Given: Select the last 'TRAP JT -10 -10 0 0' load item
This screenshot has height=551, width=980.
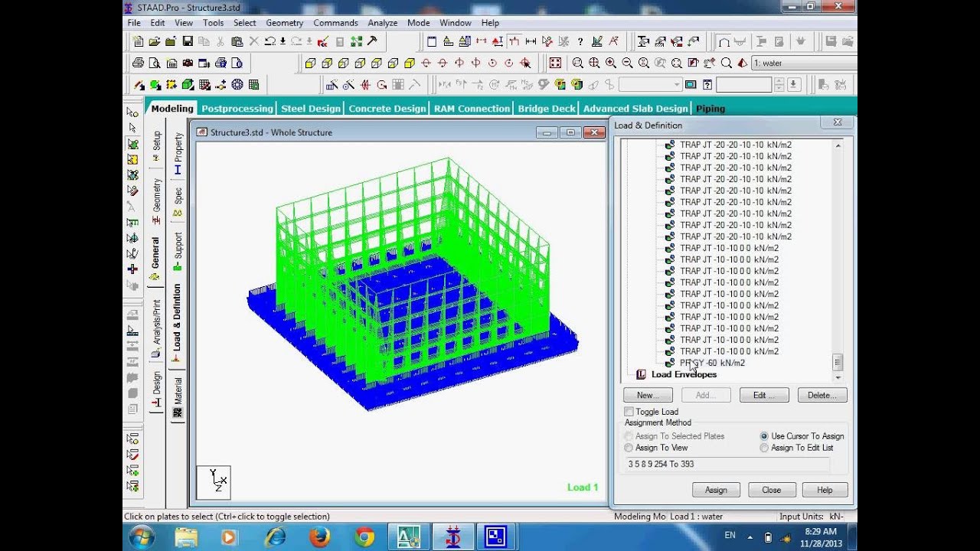Looking at the screenshot, I should [729, 351].
